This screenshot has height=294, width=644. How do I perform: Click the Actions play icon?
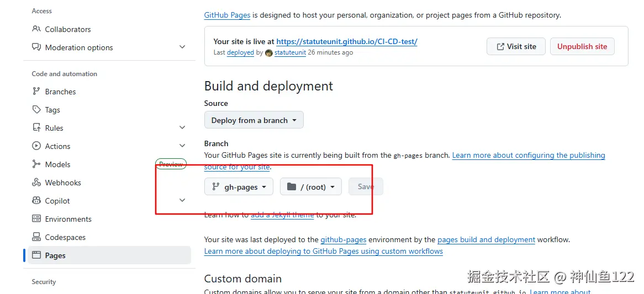coord(36,146)
